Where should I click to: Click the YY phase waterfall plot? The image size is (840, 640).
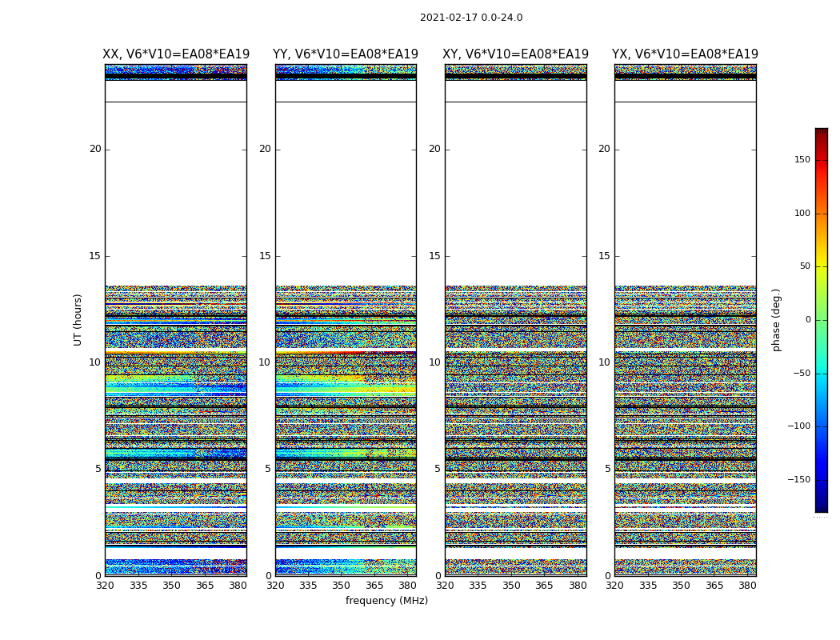[x=346, y=320]
